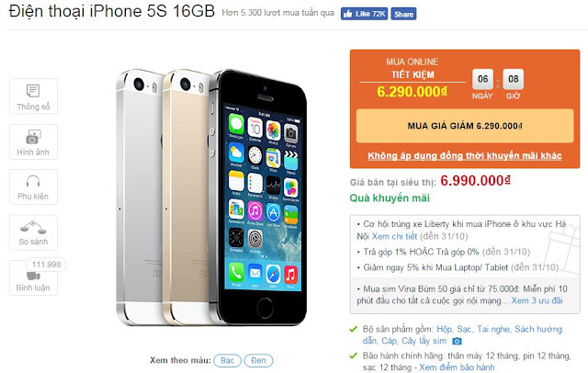This screenshot has width=588, height=373.
Task: Click the Facebook Like 72K button
Action: coord(364,14)
